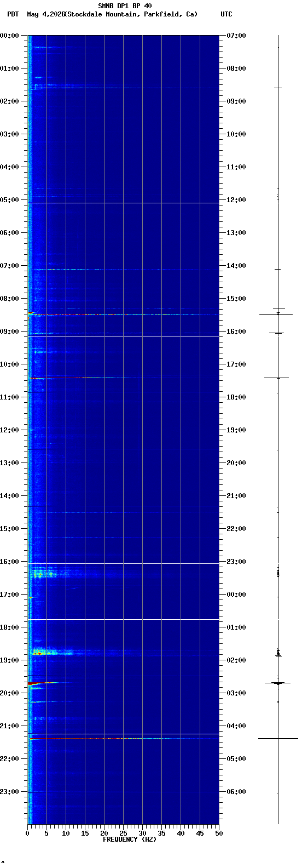
Task: Click the '15:00' UTC axis label
Action: point(236,299)
